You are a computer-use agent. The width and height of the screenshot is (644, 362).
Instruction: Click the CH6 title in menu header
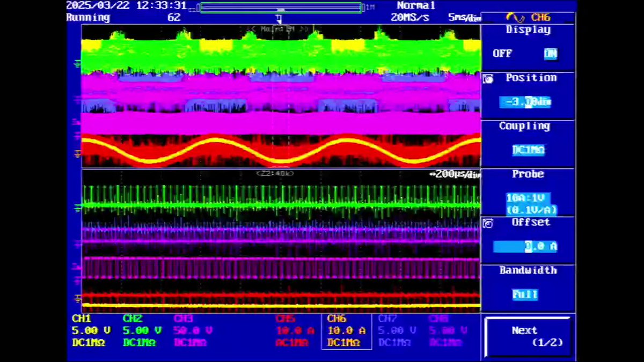pyautogui.click(x=540, y=17)
